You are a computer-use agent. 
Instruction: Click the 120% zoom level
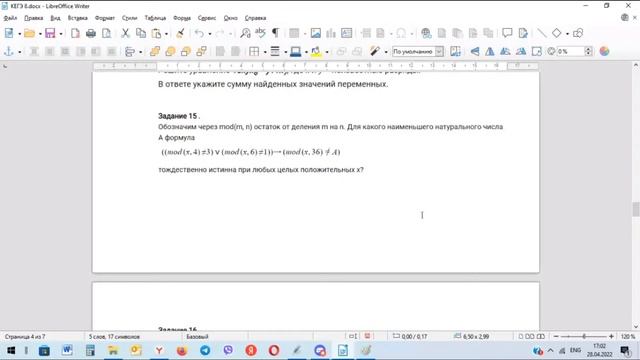click(x=628, y=337)
